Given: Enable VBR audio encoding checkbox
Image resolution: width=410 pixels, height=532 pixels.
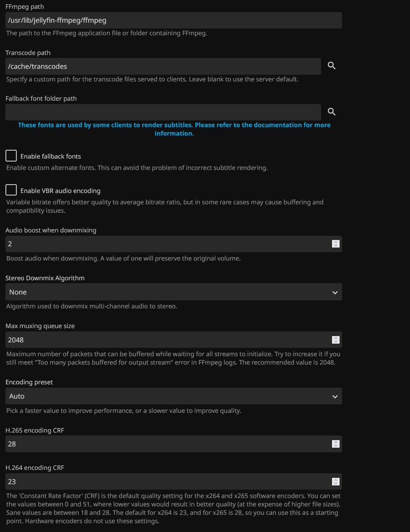Looking at the screenshot, I should (x=11, y=190).
